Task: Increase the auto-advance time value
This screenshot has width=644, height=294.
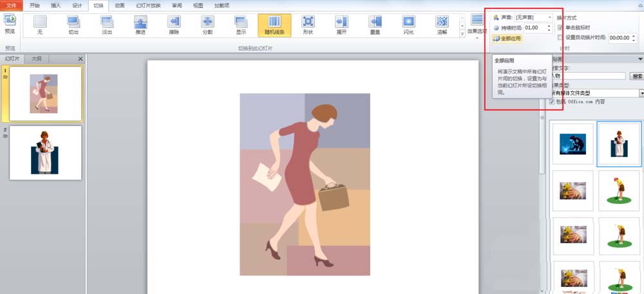Action: click(x=634, y=35)
